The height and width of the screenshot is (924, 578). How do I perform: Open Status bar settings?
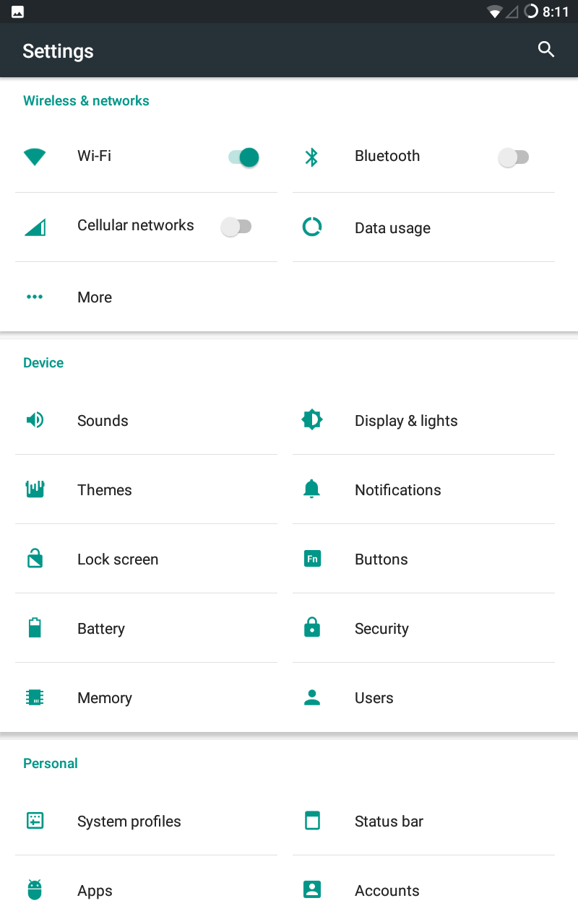[389, 821]
